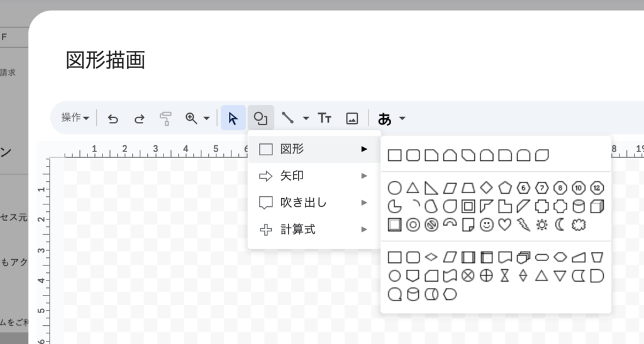Click the shape tool toolbar button
Screen dimensions: 644x344
pos(260,118)
